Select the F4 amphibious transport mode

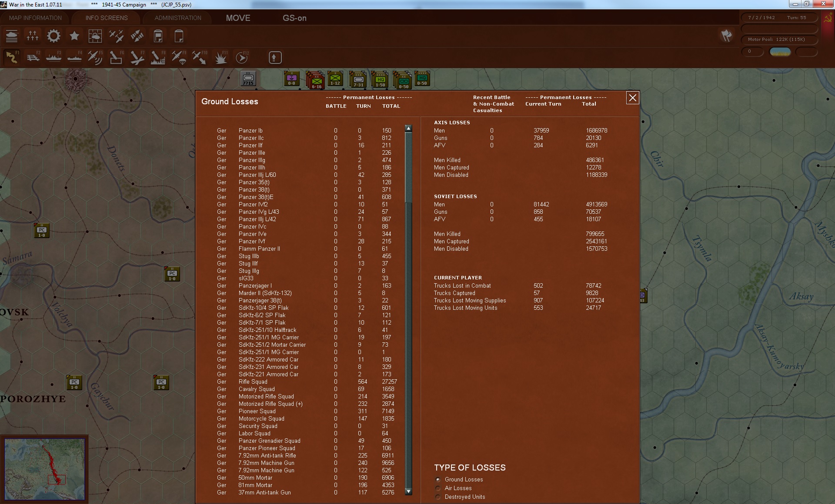(x=74, y=57)
